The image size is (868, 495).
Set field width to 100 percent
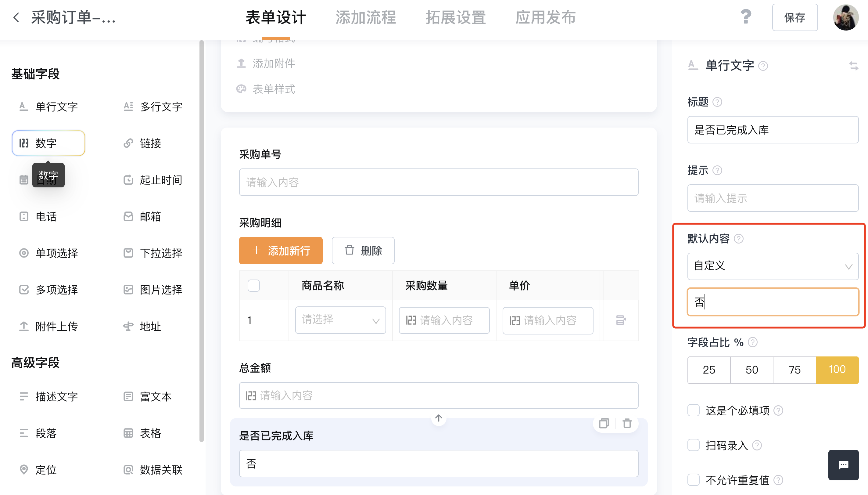837,370
